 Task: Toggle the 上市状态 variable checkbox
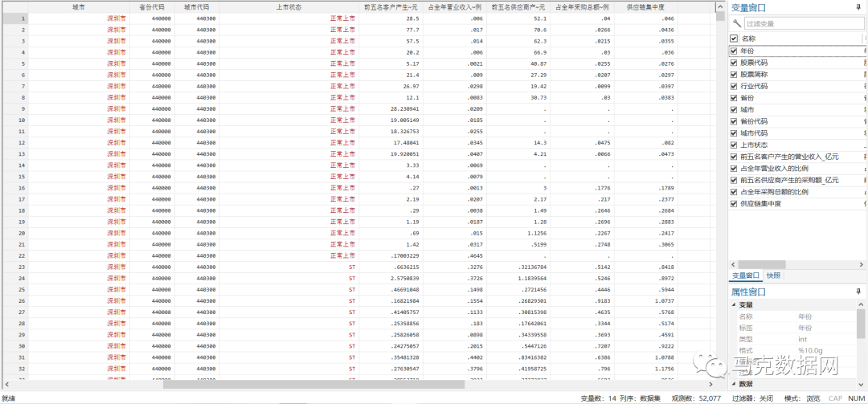tap(734, 145)
